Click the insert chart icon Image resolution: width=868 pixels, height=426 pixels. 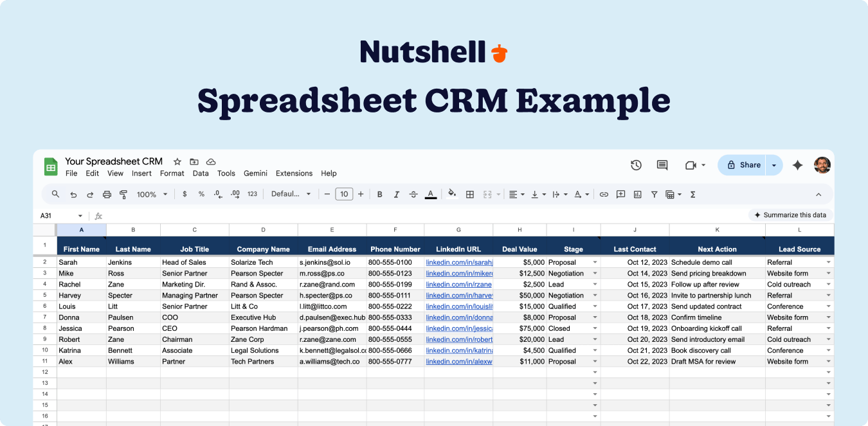point(638,194)
